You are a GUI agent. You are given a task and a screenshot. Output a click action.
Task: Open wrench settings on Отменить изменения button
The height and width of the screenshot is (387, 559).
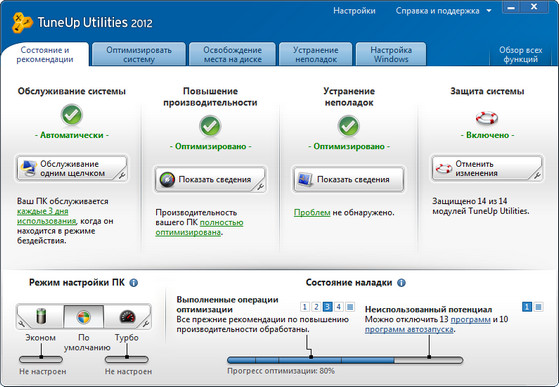coord(537,175)
